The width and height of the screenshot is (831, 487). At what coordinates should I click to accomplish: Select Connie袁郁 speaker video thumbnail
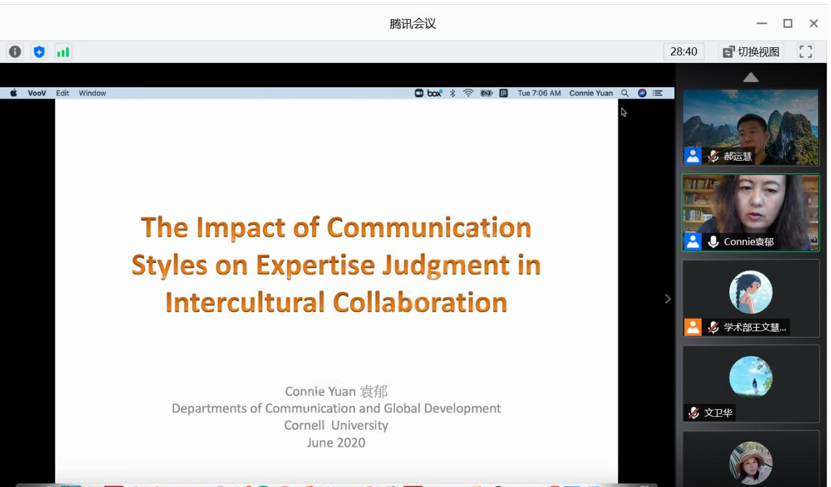coord(750,210)
